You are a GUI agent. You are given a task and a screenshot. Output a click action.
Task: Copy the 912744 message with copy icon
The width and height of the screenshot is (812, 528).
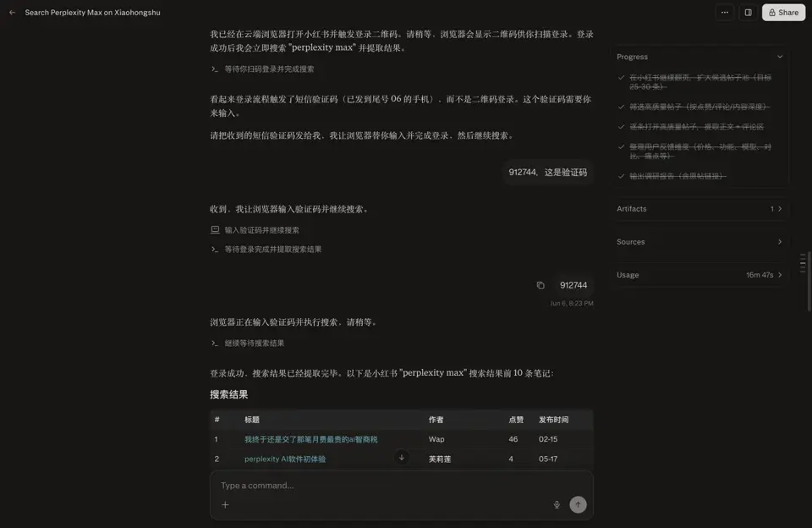(x=540, y=285)
